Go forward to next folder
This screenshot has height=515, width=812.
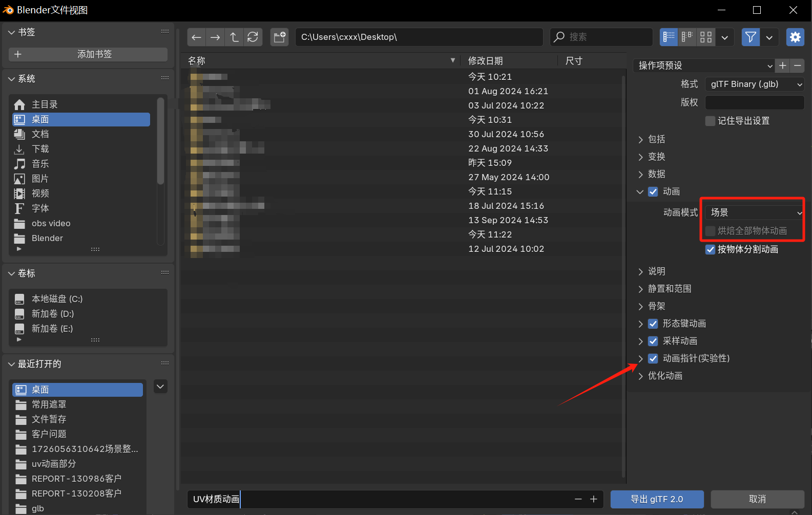click(x=215, y=37)
